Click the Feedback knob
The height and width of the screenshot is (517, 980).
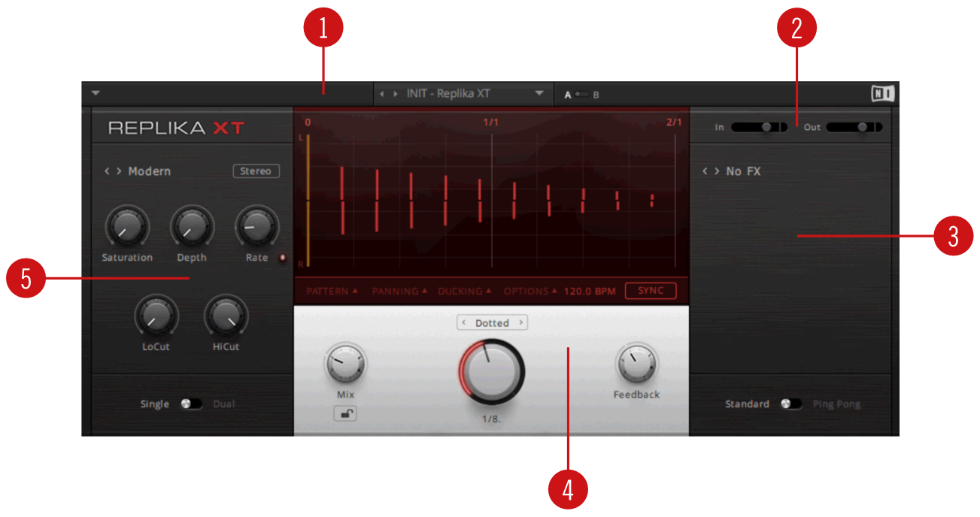[x=636, y=365]
